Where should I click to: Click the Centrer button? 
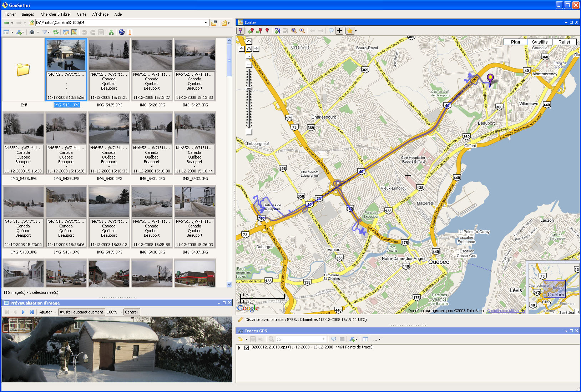[131, 312]
